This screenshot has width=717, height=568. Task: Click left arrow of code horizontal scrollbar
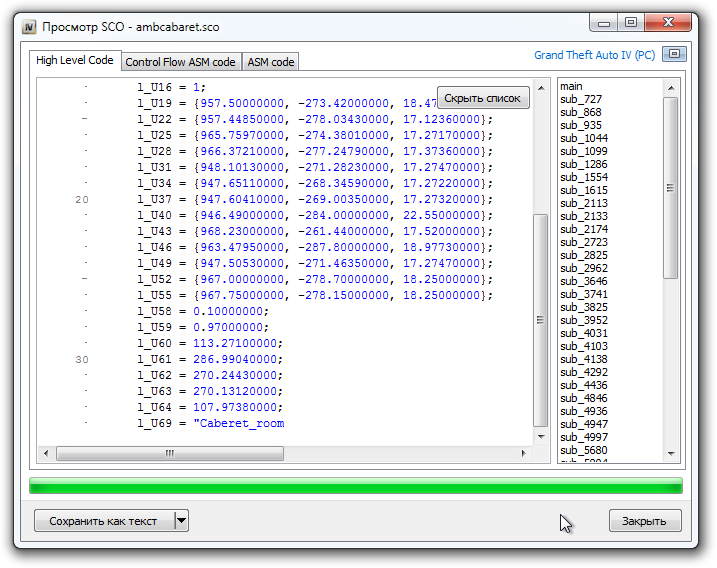click(46, 453)
